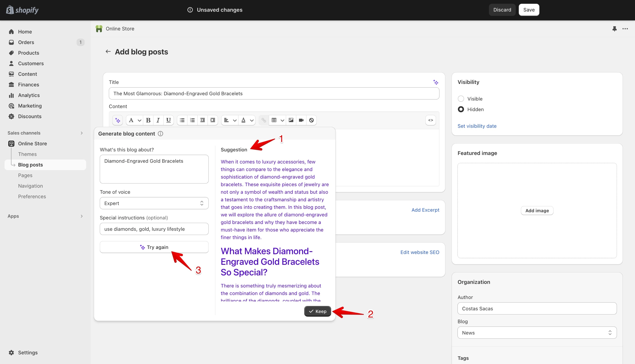
Task: Select Online Store sales channel
Action: 32,144
